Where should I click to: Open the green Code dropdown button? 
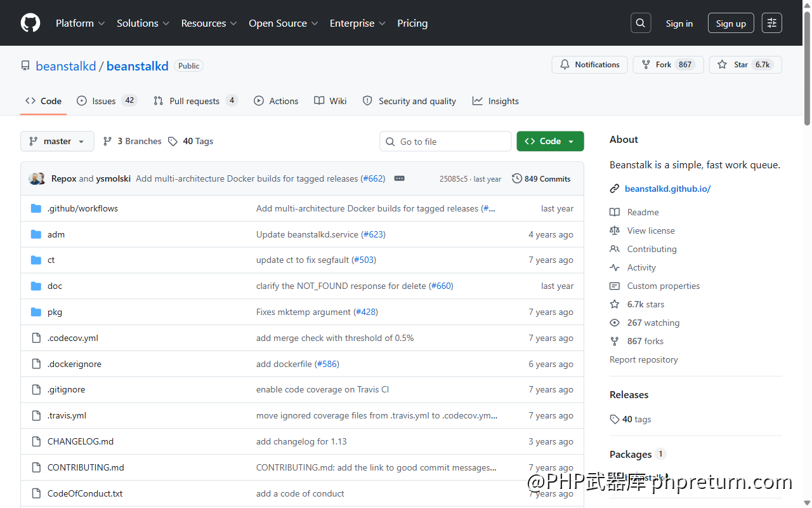550,141
